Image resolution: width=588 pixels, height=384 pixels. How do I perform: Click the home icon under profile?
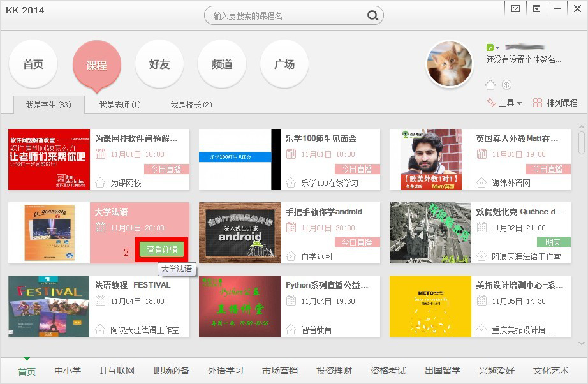point(490,85)
